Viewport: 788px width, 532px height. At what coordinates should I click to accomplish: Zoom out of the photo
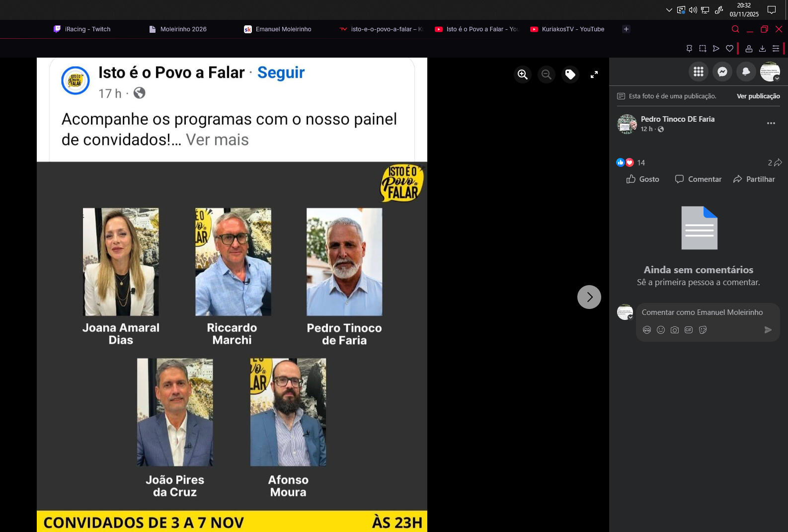pos(547,75)
